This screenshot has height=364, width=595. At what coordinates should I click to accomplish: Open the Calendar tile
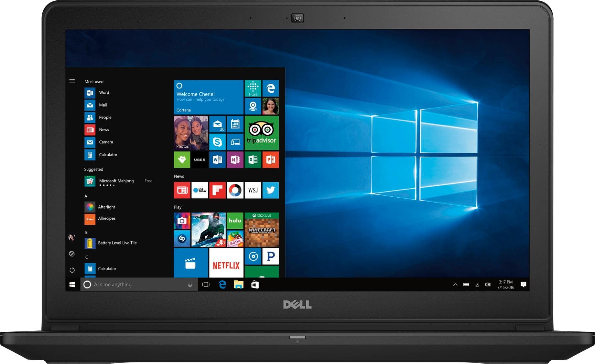click(x=235, y=124)
